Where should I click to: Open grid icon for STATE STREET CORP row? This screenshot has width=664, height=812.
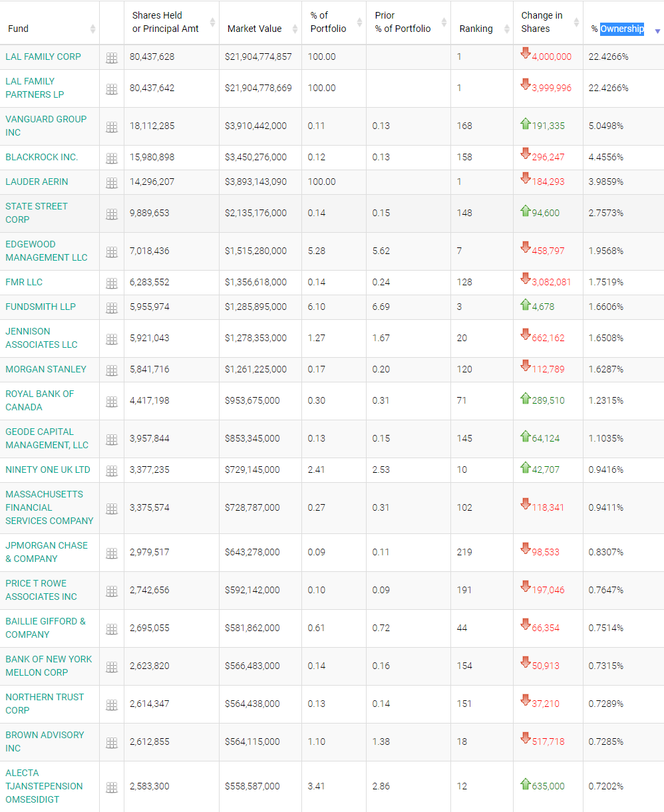[x=112, y=214]
